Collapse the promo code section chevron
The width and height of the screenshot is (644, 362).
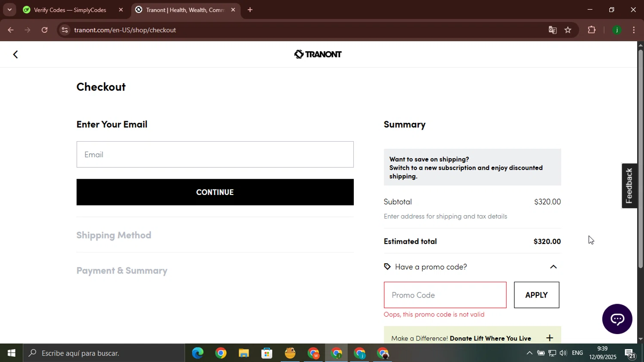pos(553,267)
